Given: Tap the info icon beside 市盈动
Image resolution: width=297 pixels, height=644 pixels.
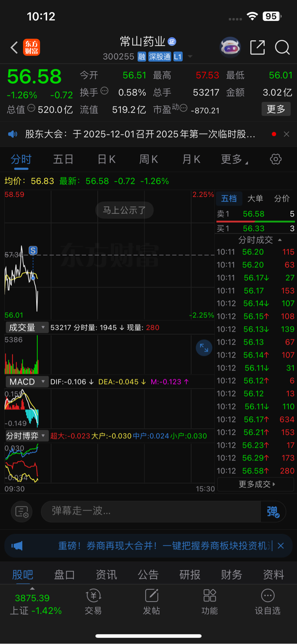Looking at the screenshot, I should click(184, 108).
